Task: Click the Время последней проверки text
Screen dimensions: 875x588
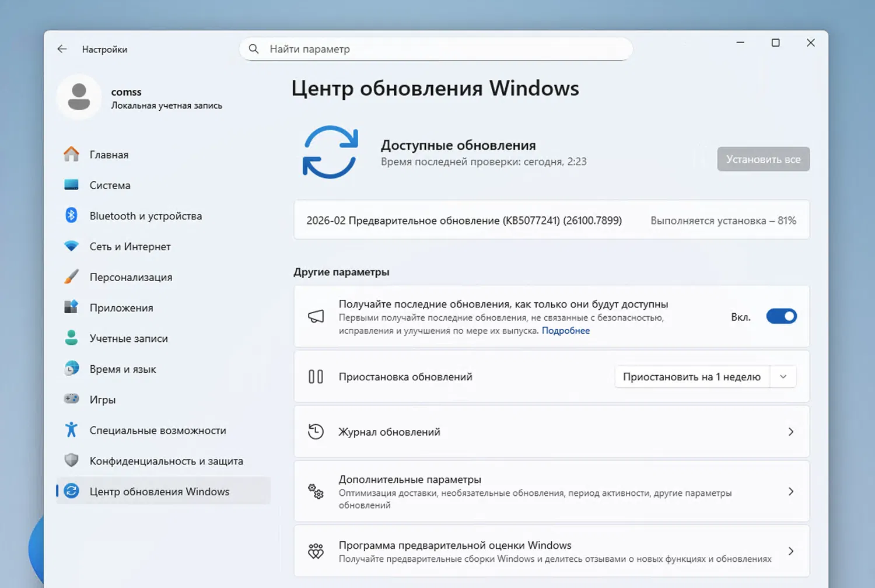Action: pos(484,162)
